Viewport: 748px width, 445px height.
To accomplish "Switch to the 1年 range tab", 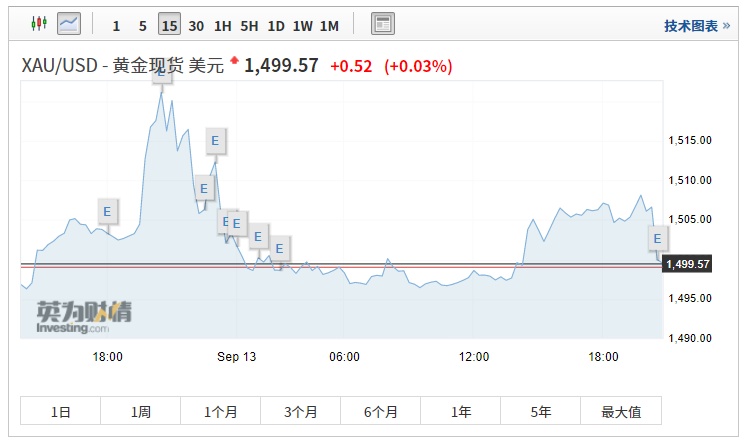I will click(460, 411).
